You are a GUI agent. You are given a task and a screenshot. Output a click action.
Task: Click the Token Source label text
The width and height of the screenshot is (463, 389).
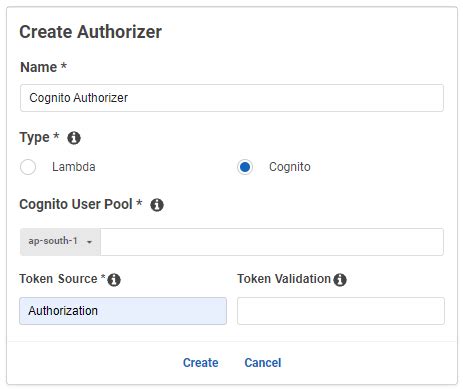click(58, 279)
